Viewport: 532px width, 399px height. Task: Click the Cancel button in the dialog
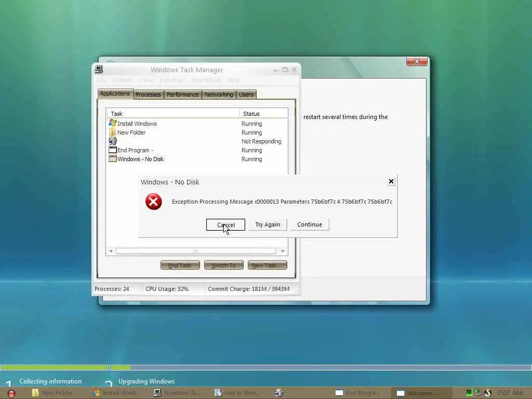tap(225, 224)
